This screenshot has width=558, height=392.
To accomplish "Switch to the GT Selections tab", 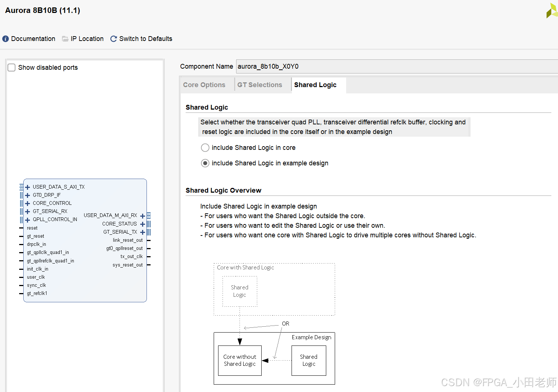I will click(260, 85).
